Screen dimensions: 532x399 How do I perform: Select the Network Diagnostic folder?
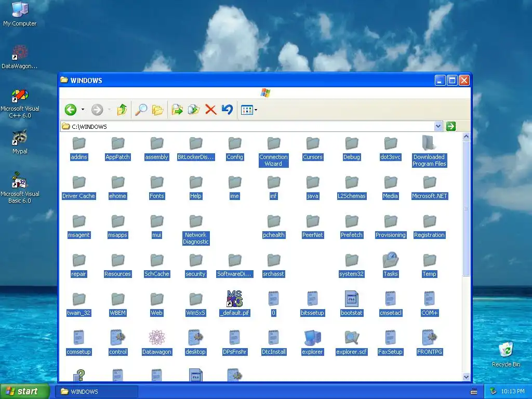tap(196, 230)
